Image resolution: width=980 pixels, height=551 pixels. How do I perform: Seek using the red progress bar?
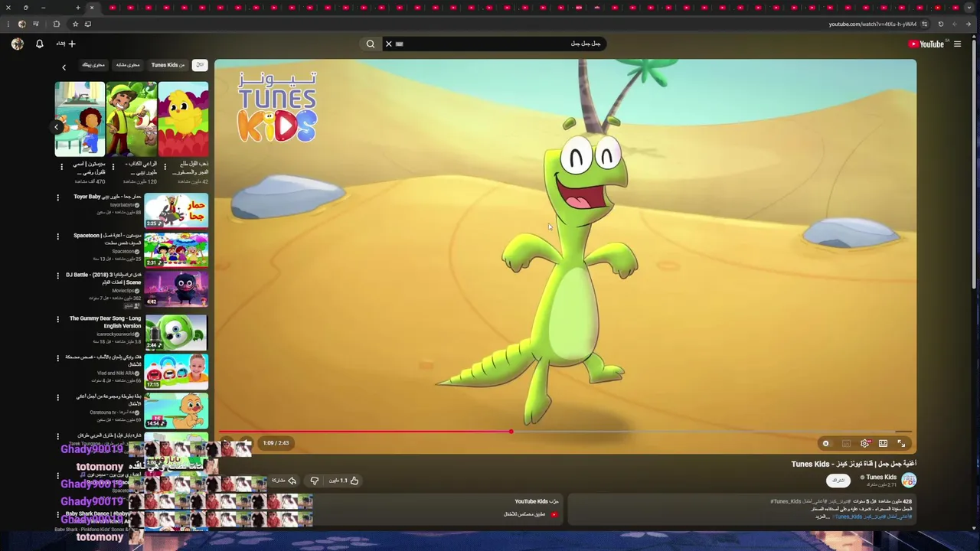click(x=364, y=432)
